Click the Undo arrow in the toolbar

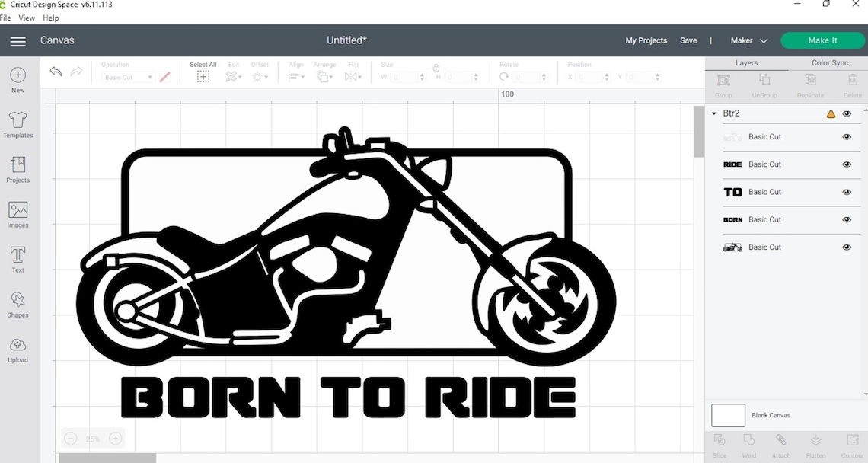(x=55, y=71)
